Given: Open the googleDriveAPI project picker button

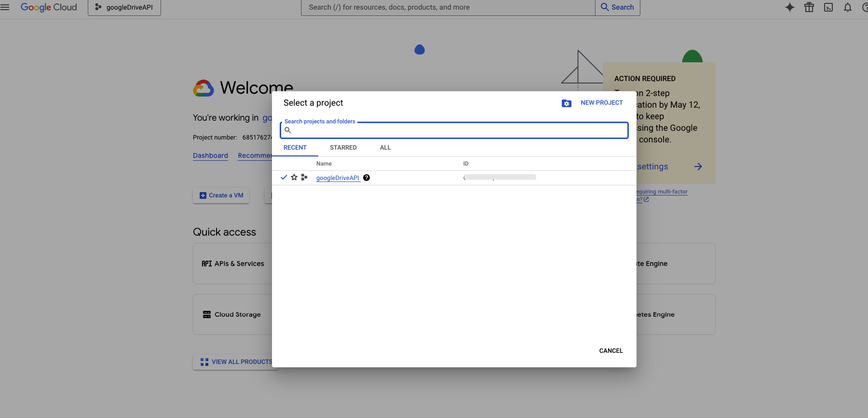Looking at the screenshot, I should (x=124, y=7).
